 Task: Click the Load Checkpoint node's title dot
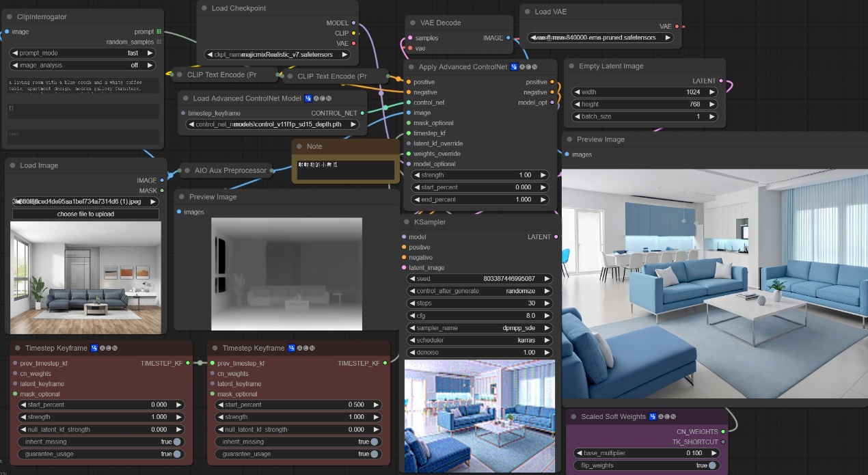[x=203, y=8]
